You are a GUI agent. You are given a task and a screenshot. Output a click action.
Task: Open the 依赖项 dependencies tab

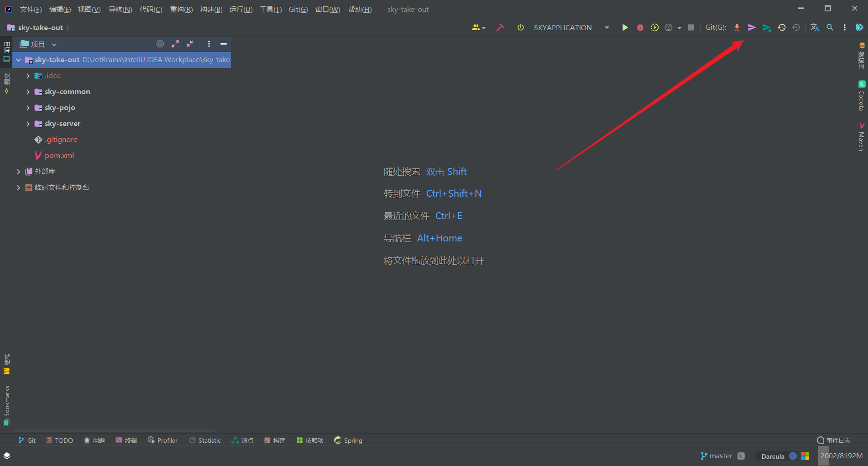[310, 440]
